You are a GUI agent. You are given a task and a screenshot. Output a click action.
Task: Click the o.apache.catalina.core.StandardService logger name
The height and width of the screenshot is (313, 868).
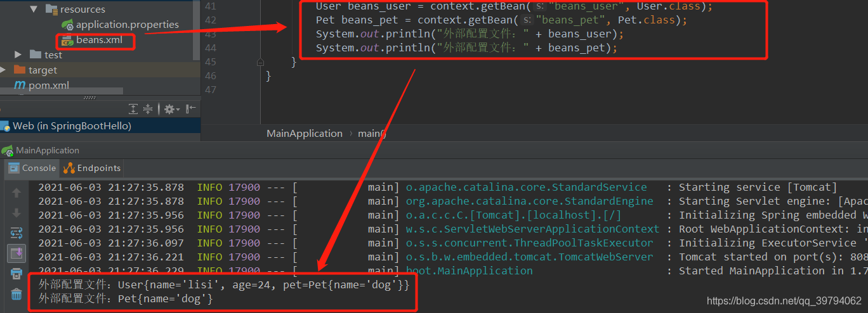[x=527, y=188]
